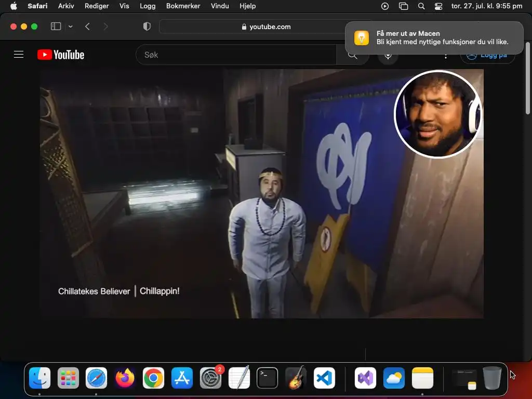
Task: Open the Safari menu
Action: point(37,6)
